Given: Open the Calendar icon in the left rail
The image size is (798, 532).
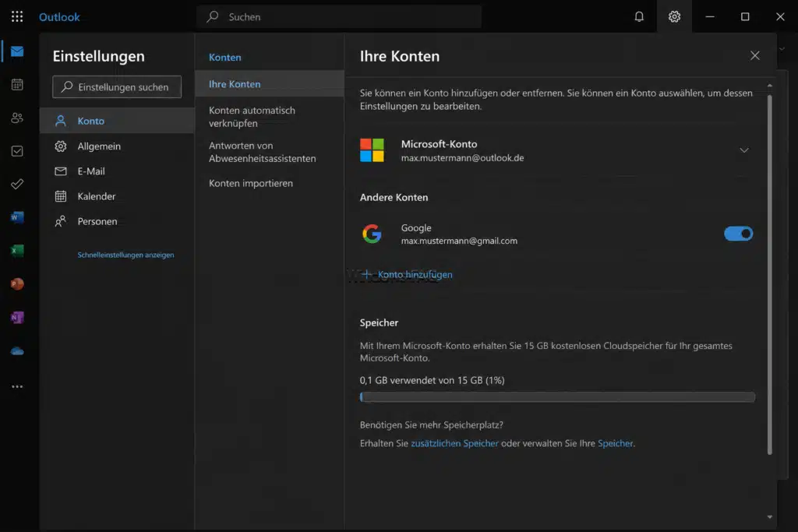Looking at the screenshot, I should (x=17, y=84).
